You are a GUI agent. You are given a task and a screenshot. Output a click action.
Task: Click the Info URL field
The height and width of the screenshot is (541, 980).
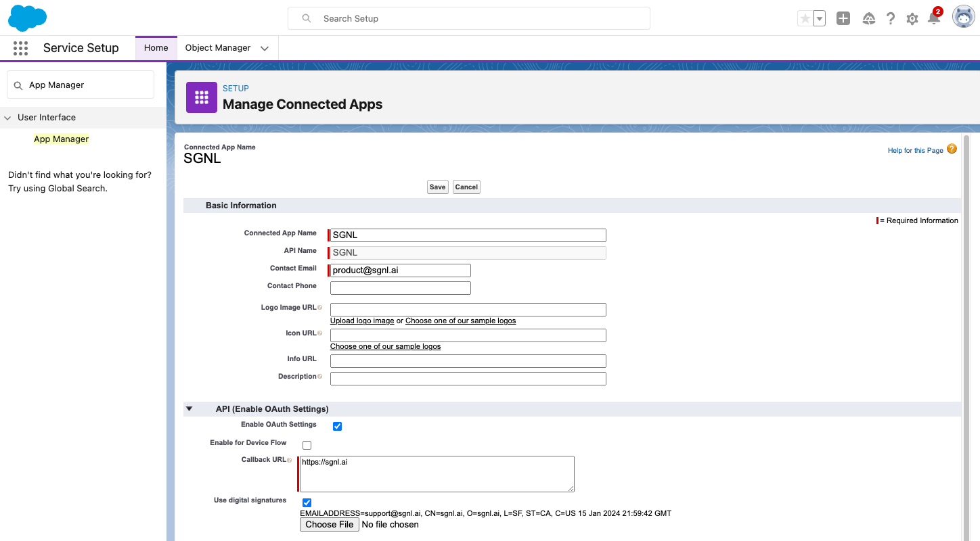pyautogui.click(x=468, y=361)
